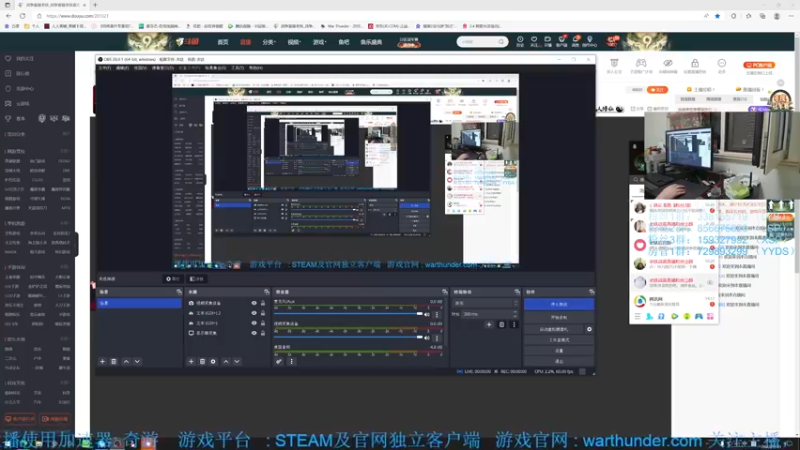Mute the 视频采集设备 audio speaker icon

tap(427, 338)
